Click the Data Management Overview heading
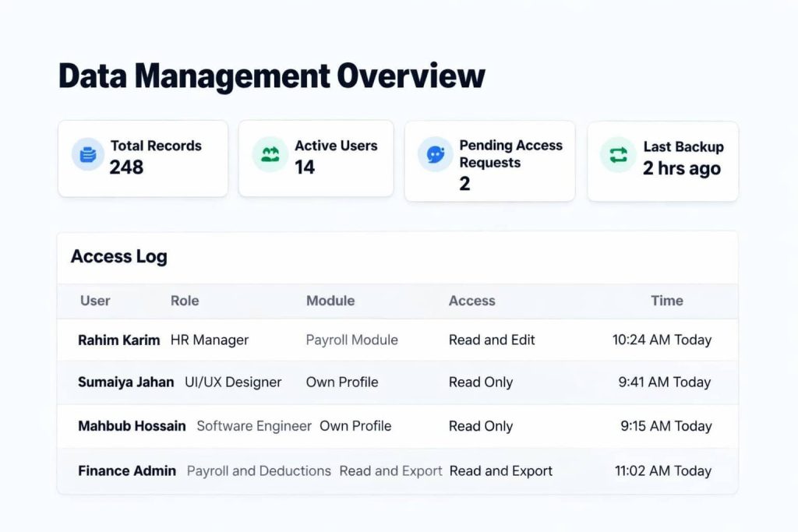 (272, 76)
